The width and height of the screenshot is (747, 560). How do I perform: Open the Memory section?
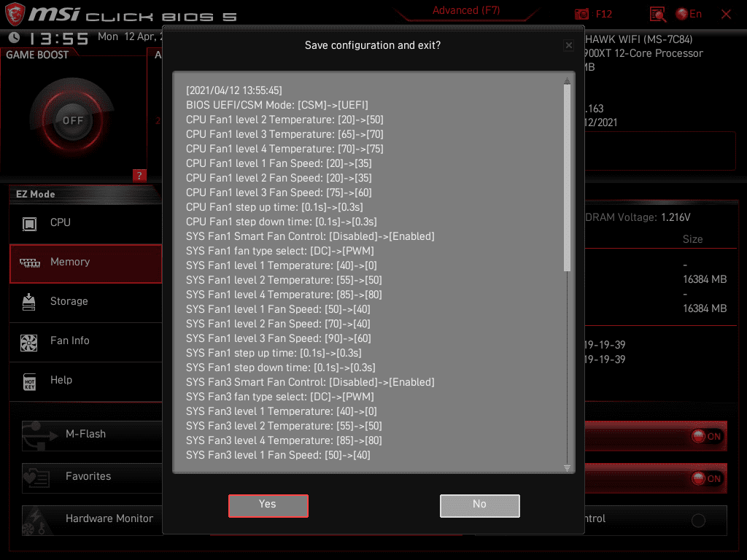(x=86, y=263)
